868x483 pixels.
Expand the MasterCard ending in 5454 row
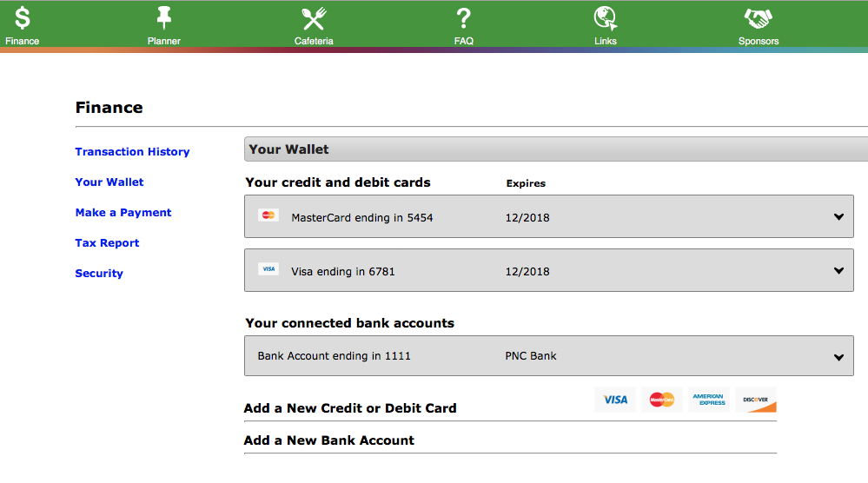click(838, 217)
